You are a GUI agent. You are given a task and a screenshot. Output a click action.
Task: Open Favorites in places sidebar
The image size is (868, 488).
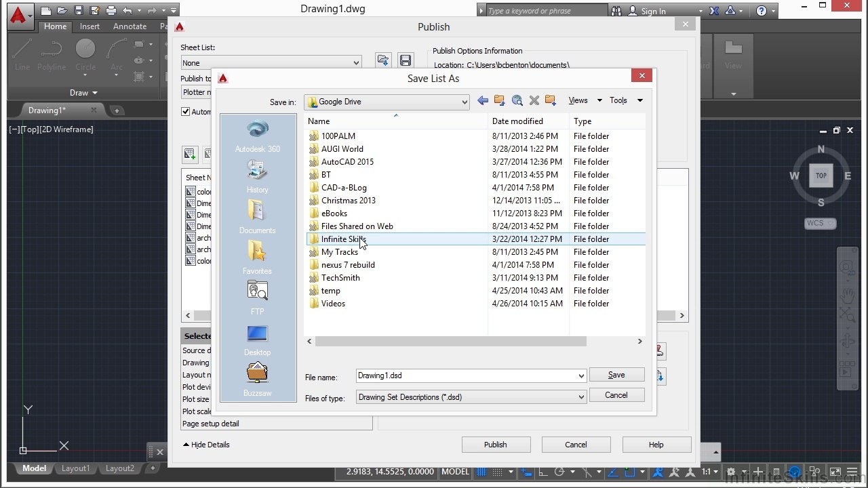(x=258, y=258)
